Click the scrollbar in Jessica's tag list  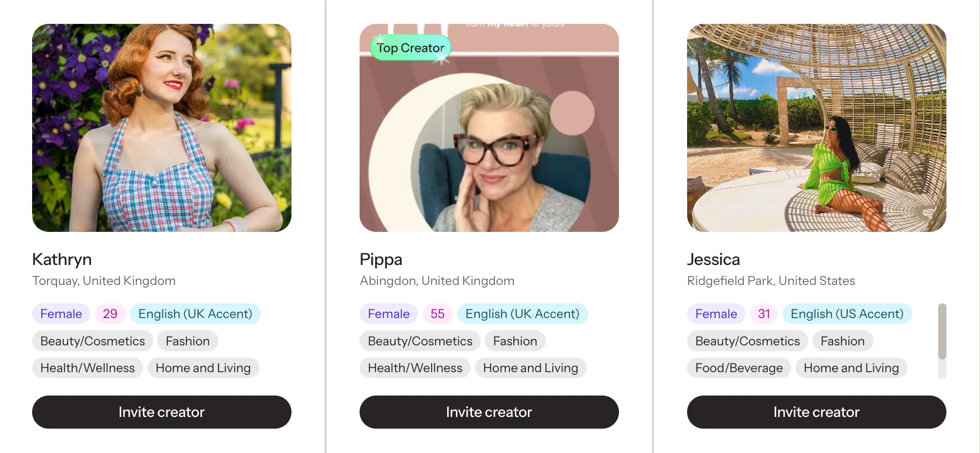coord(942,331)
